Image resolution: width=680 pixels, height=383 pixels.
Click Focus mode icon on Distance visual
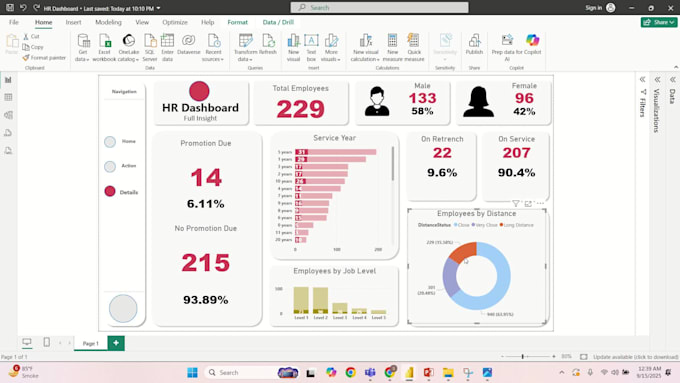click(528, 203)
